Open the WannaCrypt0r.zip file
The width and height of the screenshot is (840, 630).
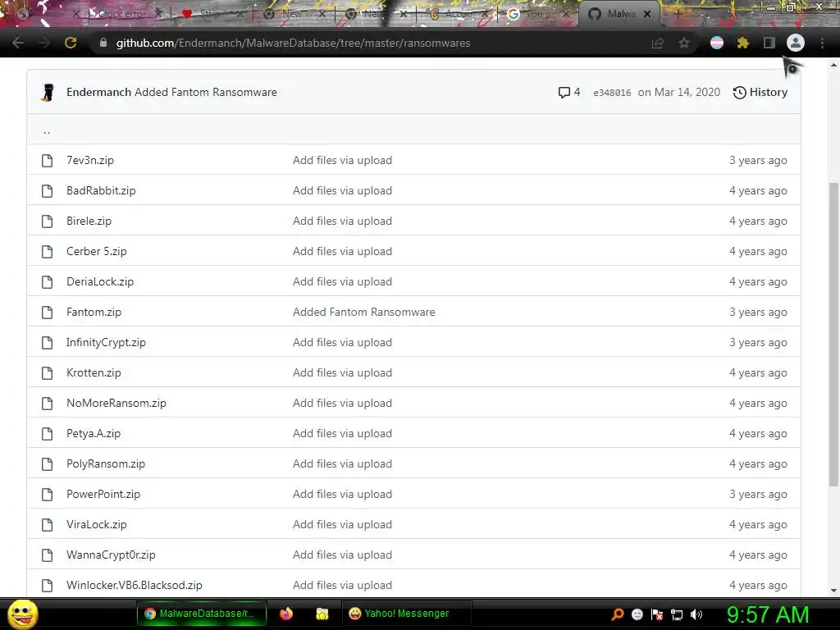click(x=111, y=555)
